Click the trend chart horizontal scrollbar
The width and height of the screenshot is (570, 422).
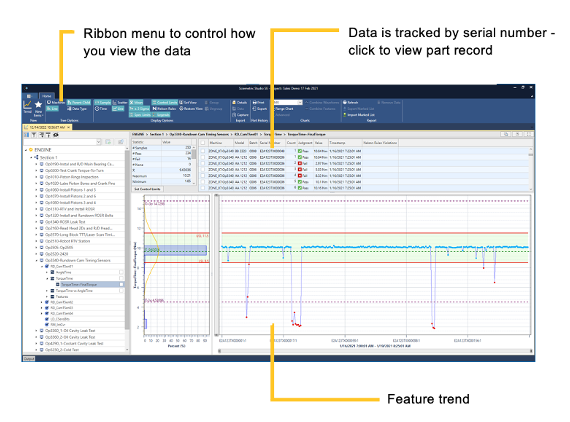point(375,351)
